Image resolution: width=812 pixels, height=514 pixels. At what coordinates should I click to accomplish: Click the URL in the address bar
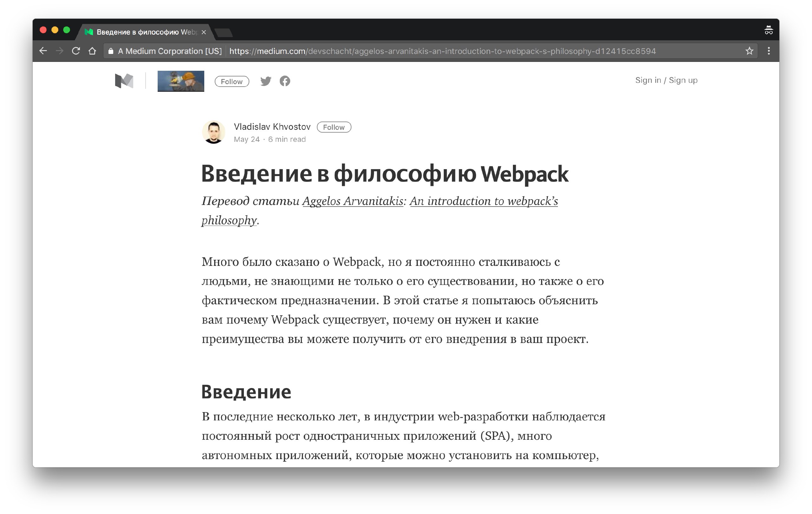[x=442, y=51]
